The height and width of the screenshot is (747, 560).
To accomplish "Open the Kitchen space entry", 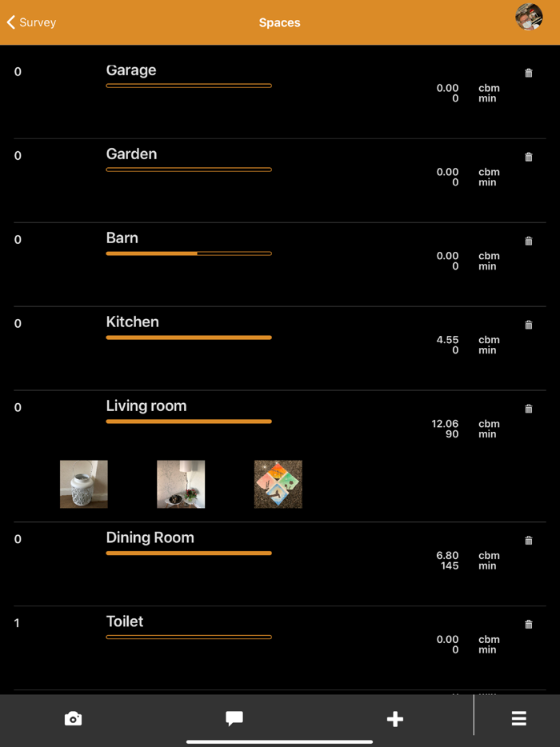I will click(132, 322).
